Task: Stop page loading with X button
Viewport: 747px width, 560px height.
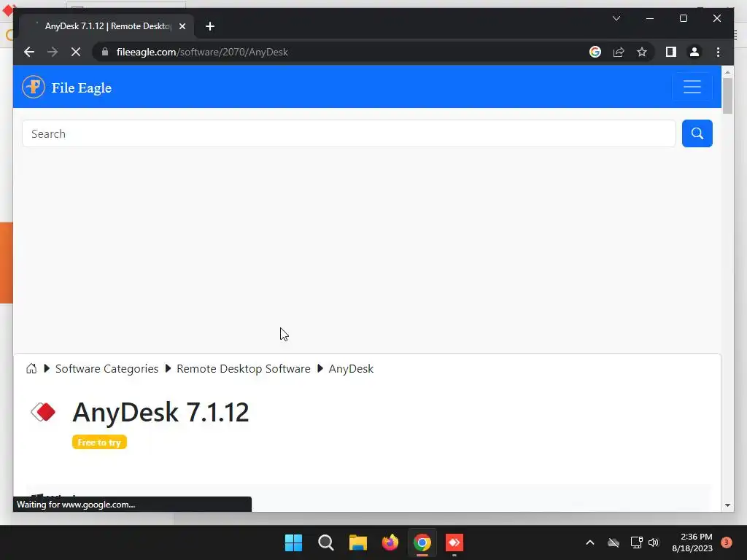Action: (76, 52)
